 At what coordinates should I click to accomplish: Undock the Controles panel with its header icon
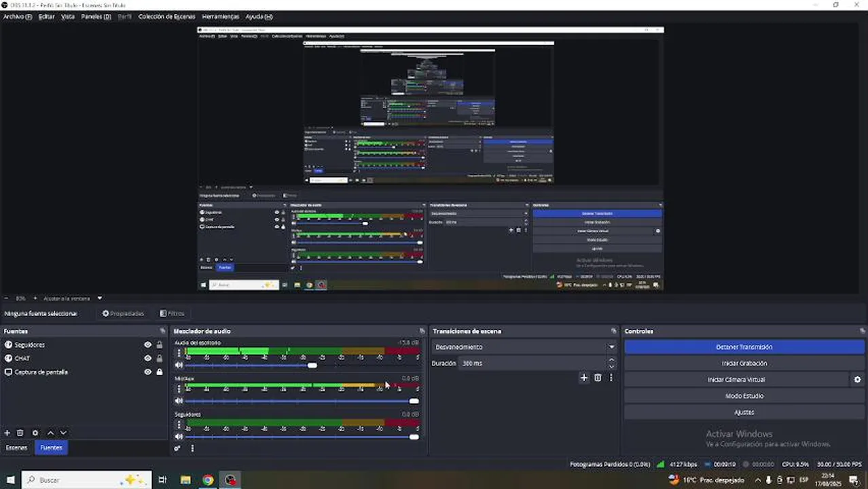(x=862, y=331)
